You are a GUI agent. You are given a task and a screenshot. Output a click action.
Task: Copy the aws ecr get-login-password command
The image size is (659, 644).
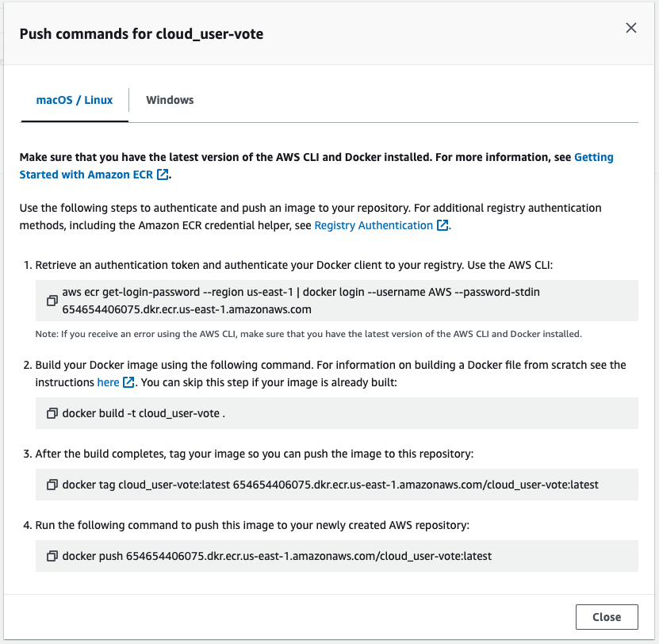(x=52, y=301)
